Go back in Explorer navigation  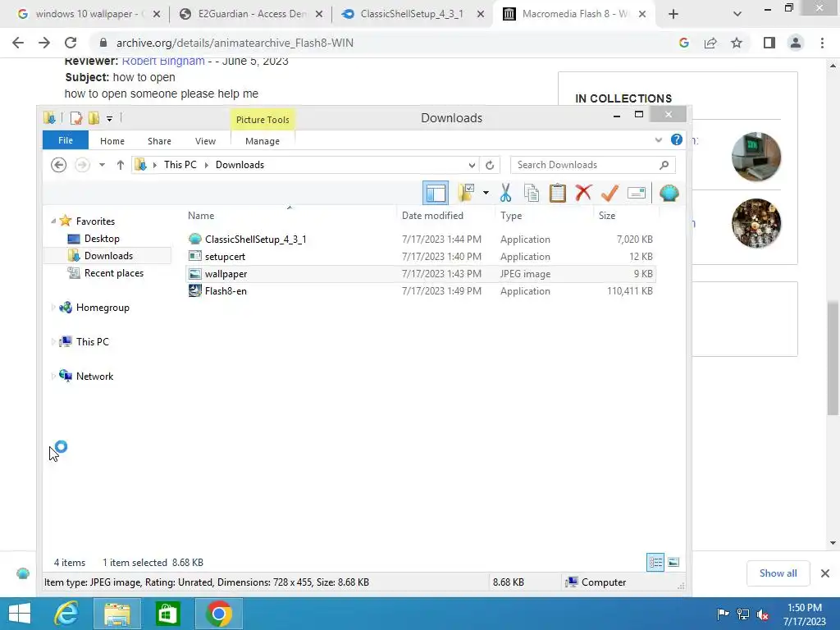59,164
